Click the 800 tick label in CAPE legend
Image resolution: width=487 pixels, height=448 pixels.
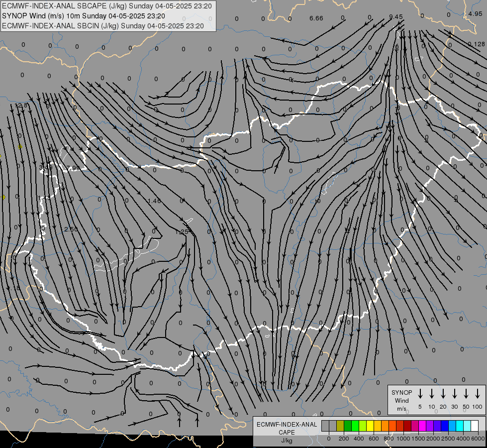pos(389,439)
